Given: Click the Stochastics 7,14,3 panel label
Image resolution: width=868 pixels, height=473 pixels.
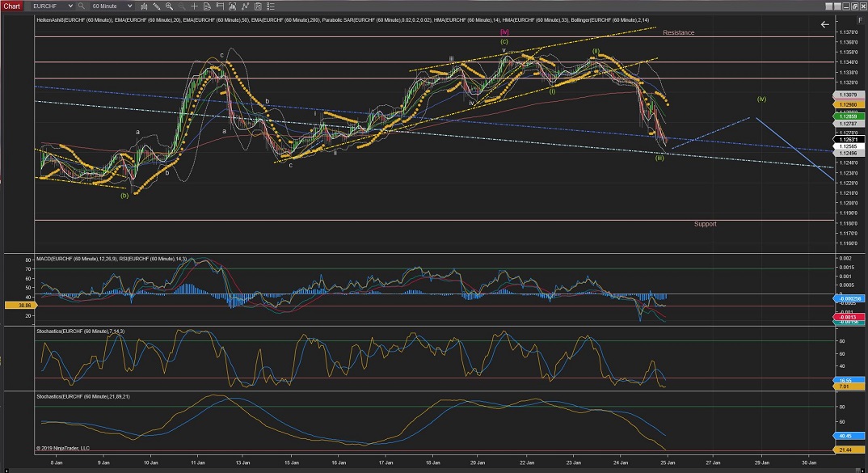Looking at the screenshot, I should pyautogui.click(x=80, y=332).
